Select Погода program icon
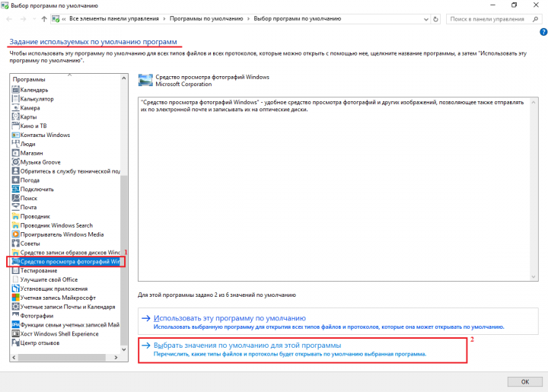The height and width of the screenshot is (392, 548). click(x=15, y=180)
